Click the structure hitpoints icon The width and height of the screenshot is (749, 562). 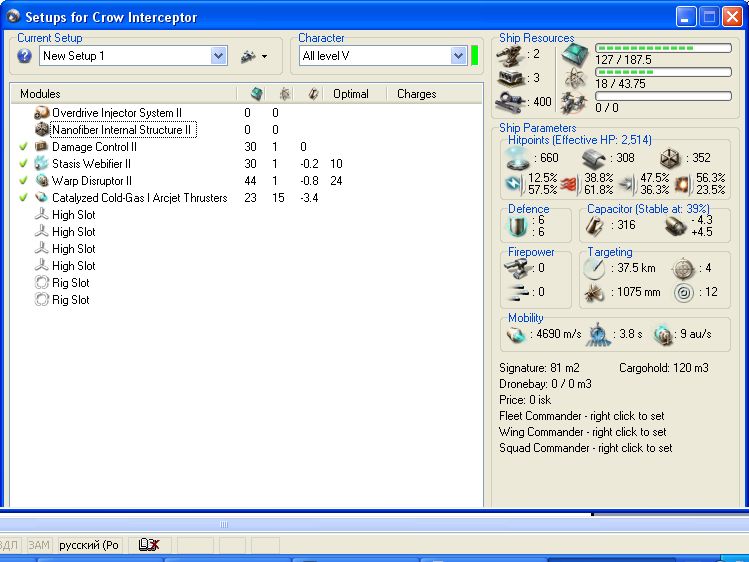coord(670,159)
